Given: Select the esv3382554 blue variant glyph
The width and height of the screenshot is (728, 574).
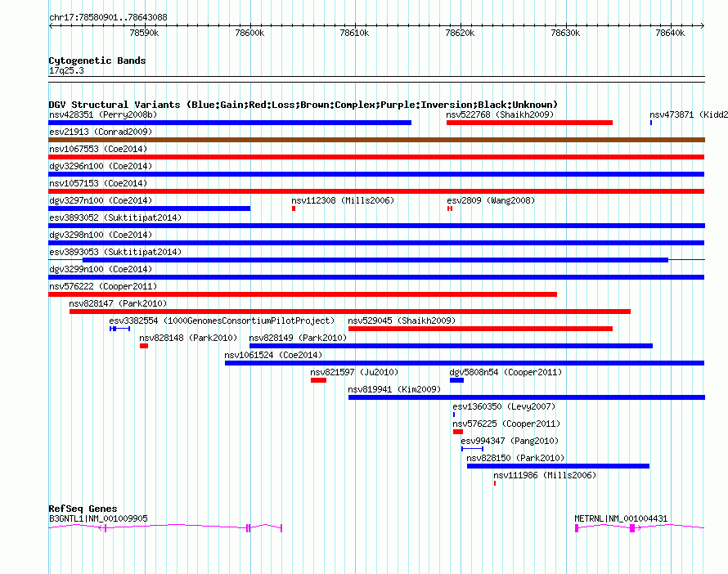Looking at the screenshot, I should coord(119,329).
